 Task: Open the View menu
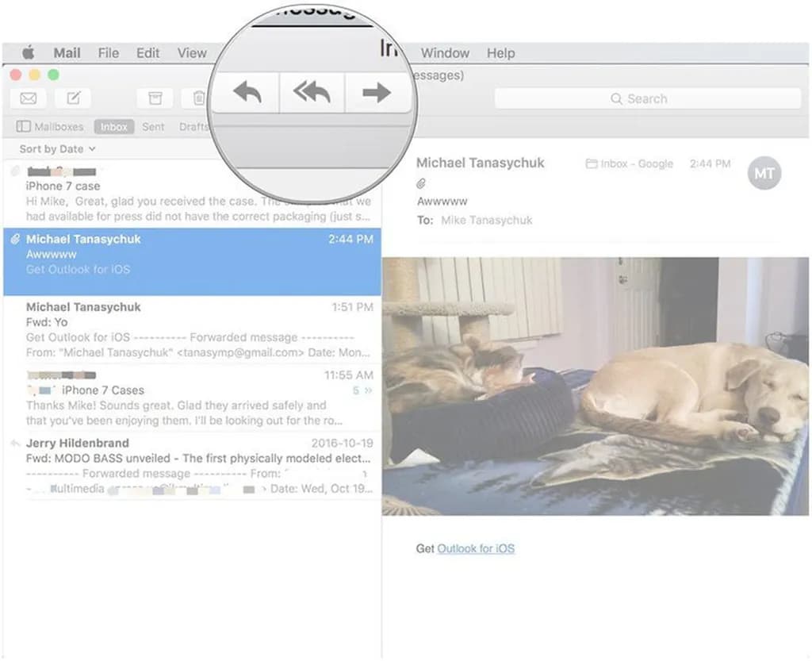[x=192, y=53]
